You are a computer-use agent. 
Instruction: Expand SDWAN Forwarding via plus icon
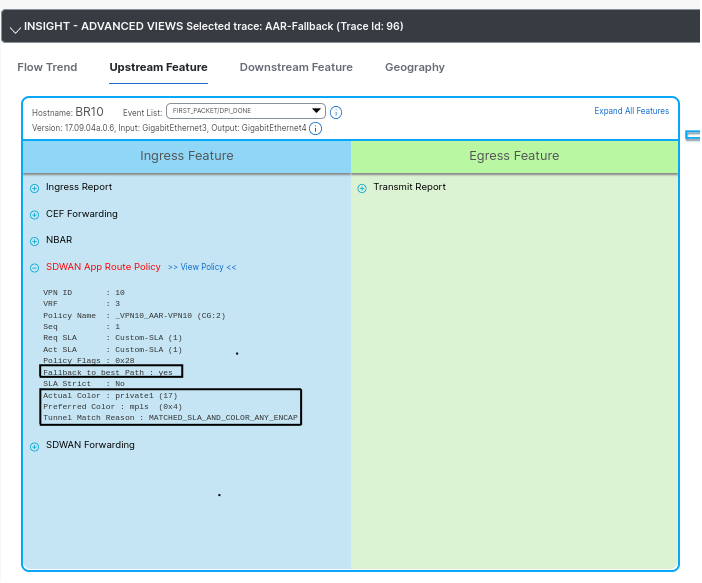coord(35,446)
